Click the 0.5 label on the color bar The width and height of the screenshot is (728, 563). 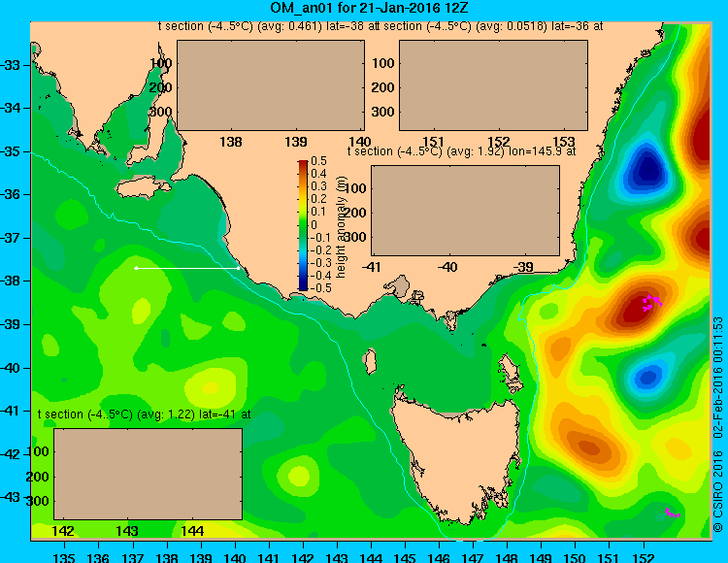(319, 161)
